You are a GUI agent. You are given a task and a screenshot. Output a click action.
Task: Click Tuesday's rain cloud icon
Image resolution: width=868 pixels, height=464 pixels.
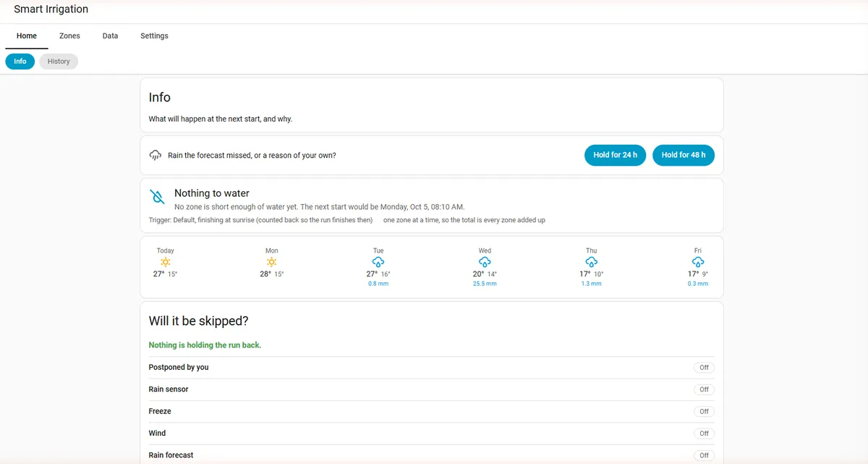(x=378, y=262)
